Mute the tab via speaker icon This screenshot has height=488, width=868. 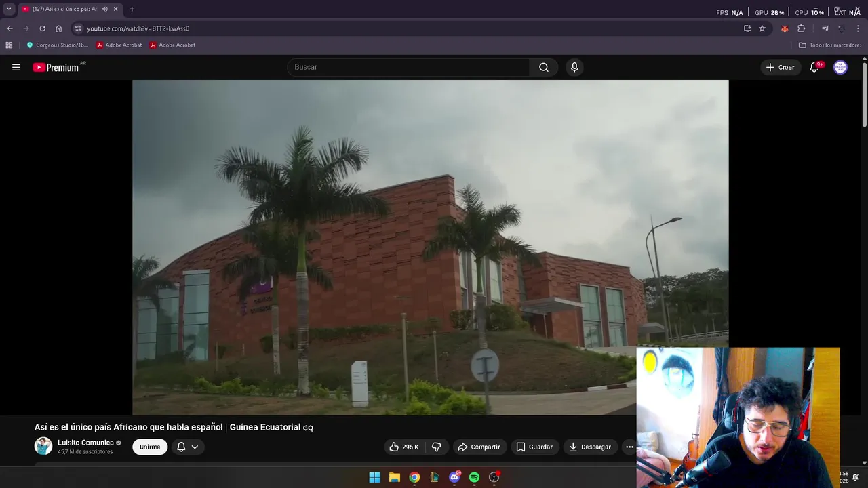[x=104, y=9]
